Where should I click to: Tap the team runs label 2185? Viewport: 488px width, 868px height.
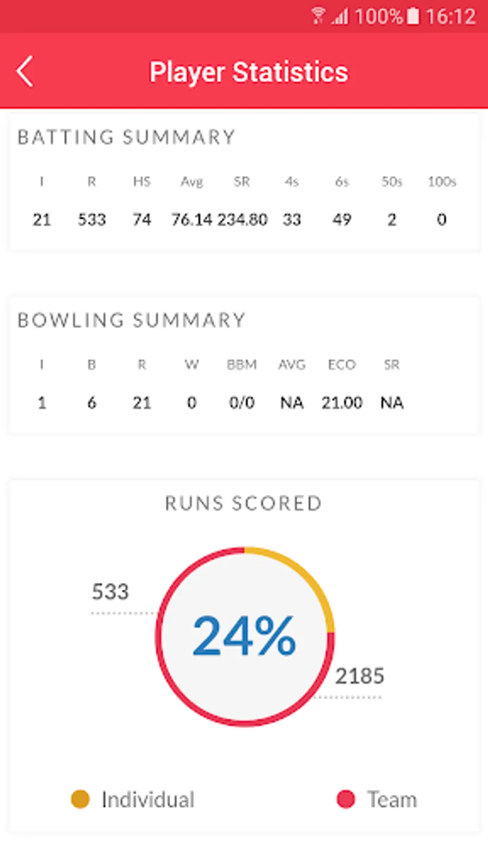359,676
